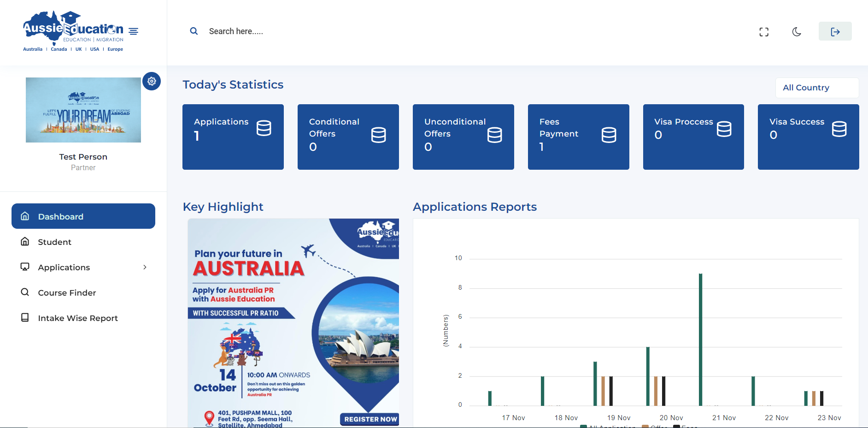Select the Dashboard sidebar item
The width and height of the screenshot is (868, 428).
(x=83, y=216)
